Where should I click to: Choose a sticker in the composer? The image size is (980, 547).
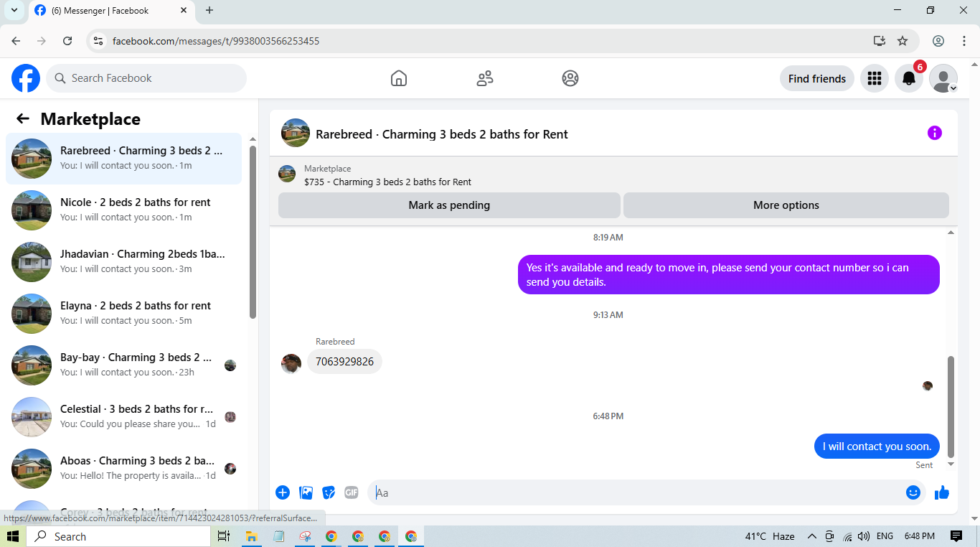coord(329,492)
